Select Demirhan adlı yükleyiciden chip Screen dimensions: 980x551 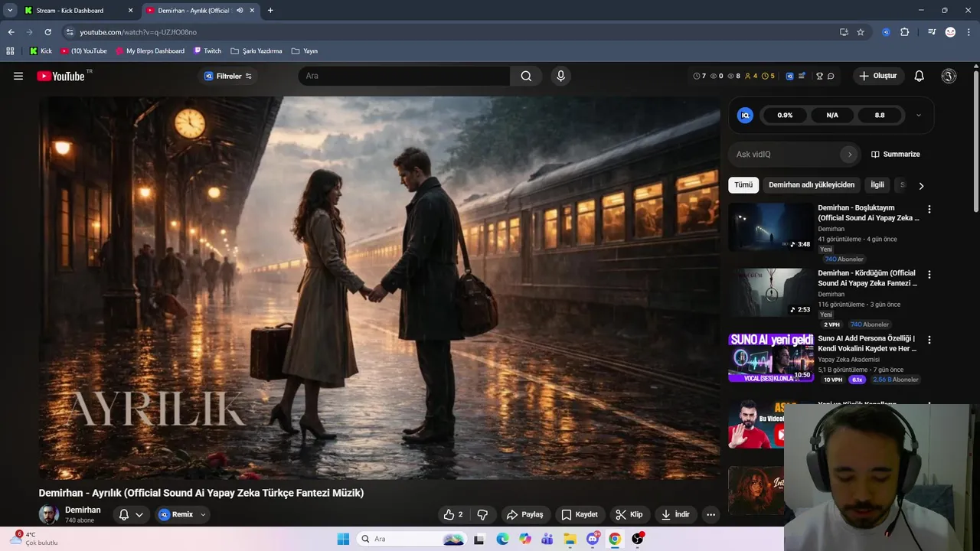pyautogui.click(x=812, y=184)
